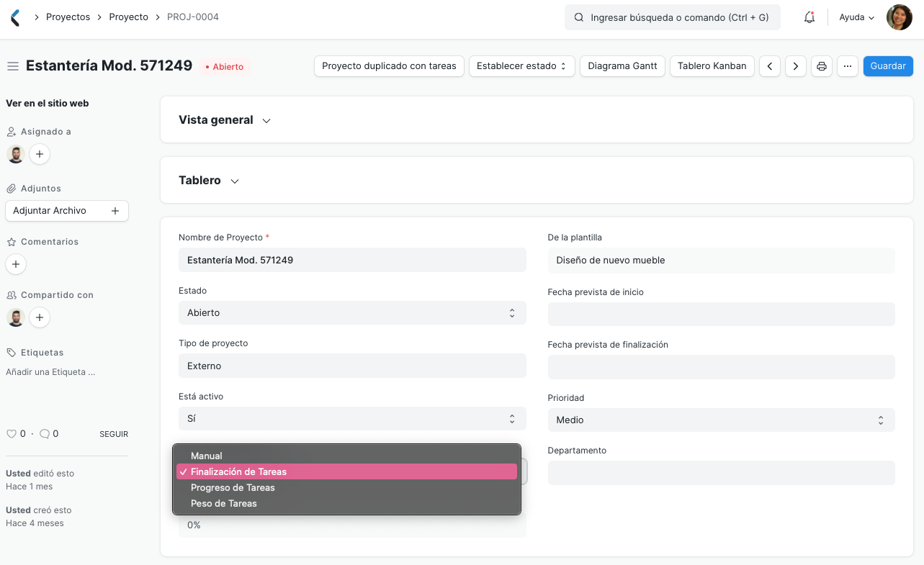Viewport: 924px width, 565px height.
Task: Choose Peso de Tareas option
Action: tap(346, 504)
